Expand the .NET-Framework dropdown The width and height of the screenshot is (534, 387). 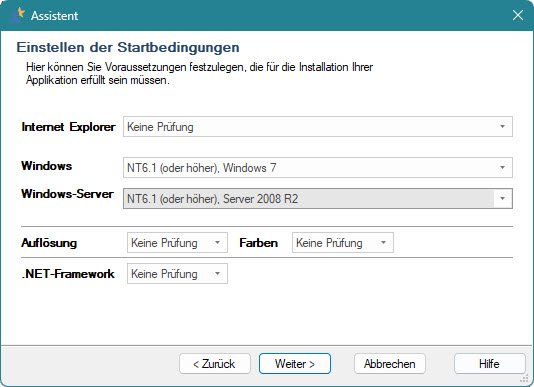click(177, 274)
